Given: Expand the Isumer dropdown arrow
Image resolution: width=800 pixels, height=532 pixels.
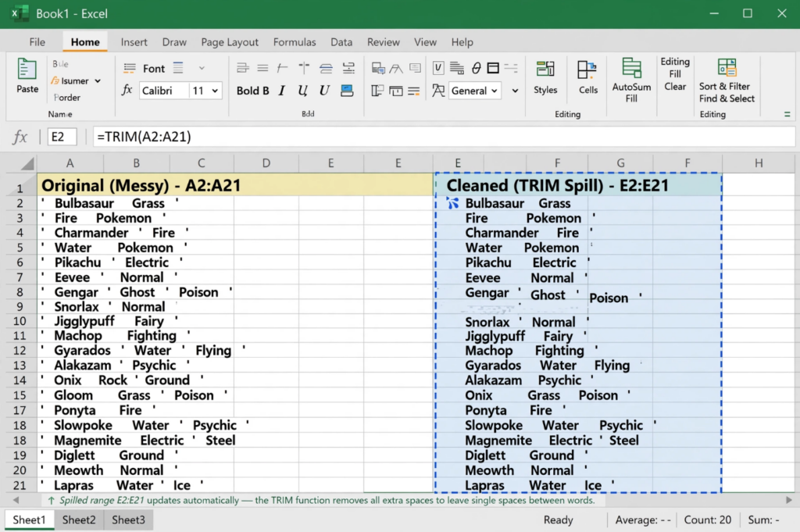Looking at the screenshot, I should click(x=98, y=81).
